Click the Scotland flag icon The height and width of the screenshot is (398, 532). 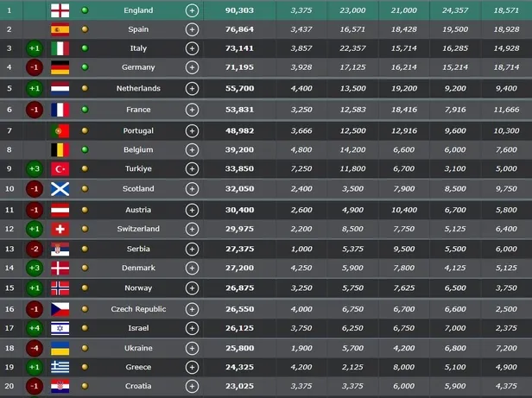point(60,189)
